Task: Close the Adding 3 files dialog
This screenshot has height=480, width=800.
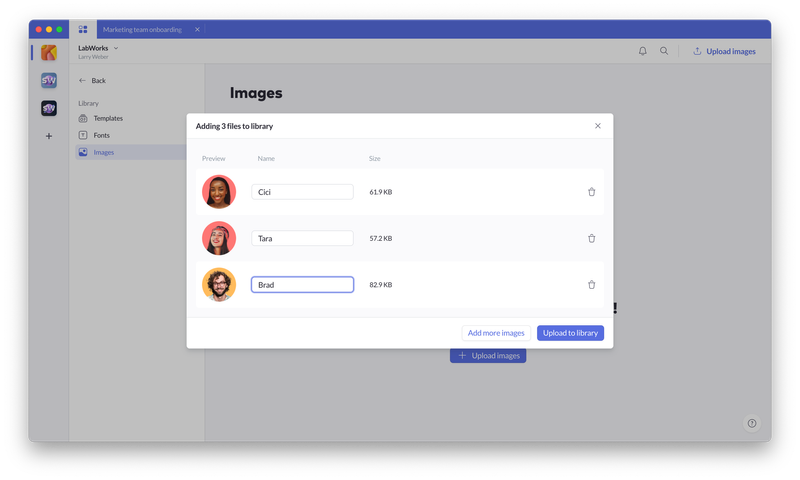Action: tap(598, 126)
